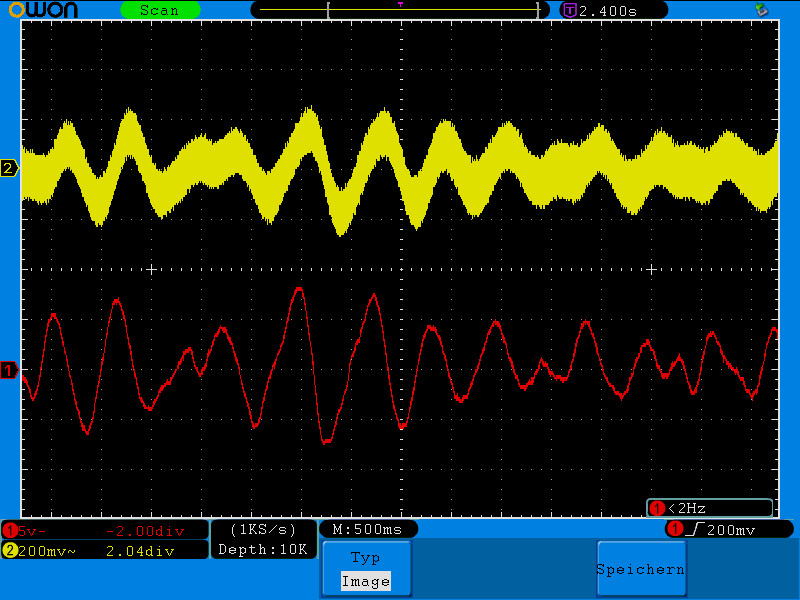Click the purple T trigger time icon
The image size is (800, 600).
tap(569, 10)
